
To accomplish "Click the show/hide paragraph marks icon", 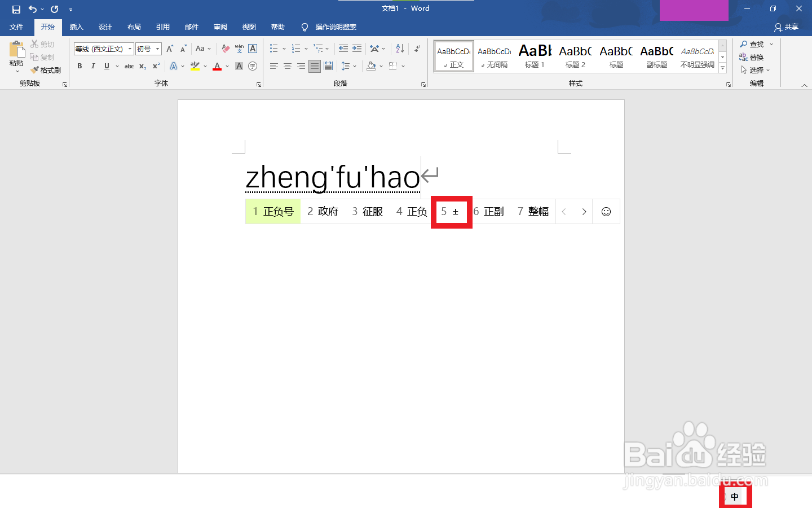I will click(417, 50).
